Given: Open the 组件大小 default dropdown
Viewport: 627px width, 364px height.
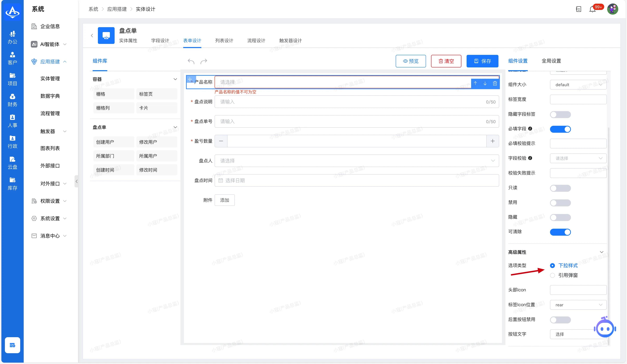Looking at the screenshot, I should point(578,85).
